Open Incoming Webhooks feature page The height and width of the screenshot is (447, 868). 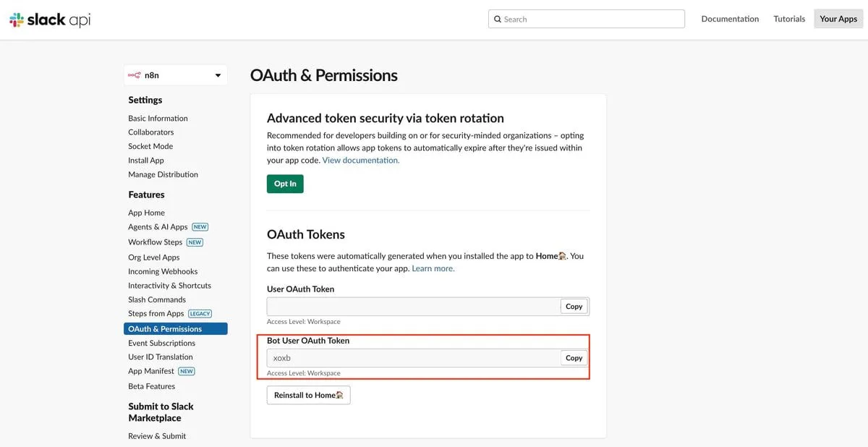163,271
